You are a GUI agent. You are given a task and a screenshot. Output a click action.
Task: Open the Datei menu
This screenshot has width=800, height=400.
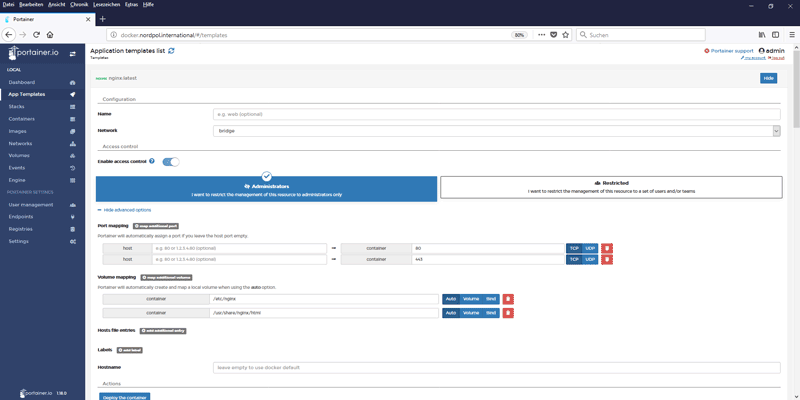pyautogui.click(x=9, y=4)
